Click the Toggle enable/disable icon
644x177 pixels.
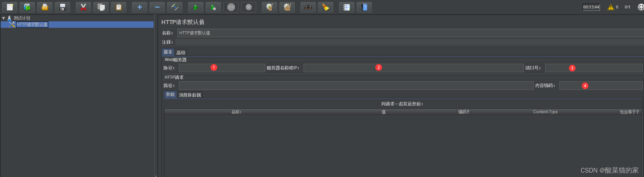tap(175, 7)
